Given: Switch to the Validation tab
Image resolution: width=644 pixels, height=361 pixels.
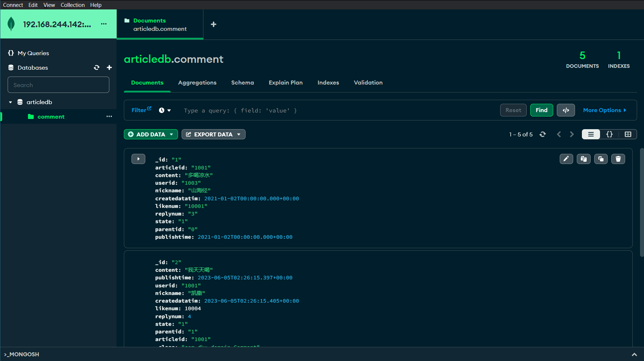Looking at the screenshot, I should pyautogui.click(x=368, y=83).
